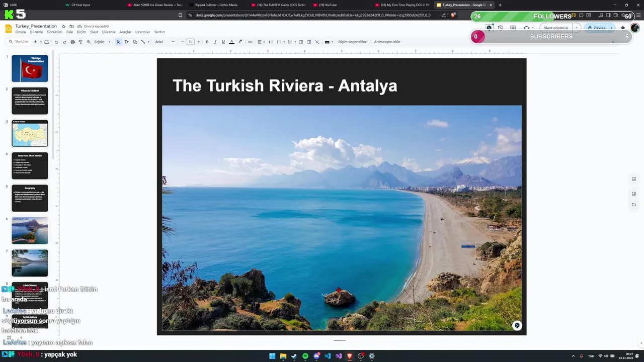Open version history clock icon
Screen dimensions: 644x362
501,28
